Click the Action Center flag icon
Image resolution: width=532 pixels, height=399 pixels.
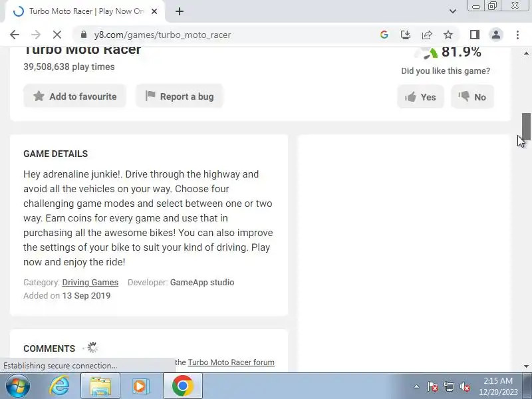click(x=433, y=386)
